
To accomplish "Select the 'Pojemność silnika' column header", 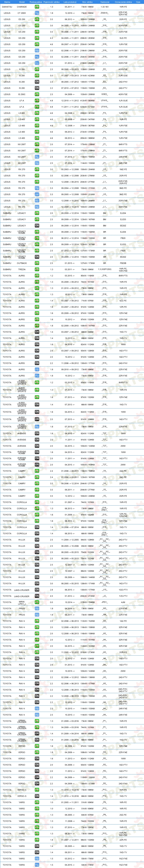I will pyautogui.click(x=52, y=2).
